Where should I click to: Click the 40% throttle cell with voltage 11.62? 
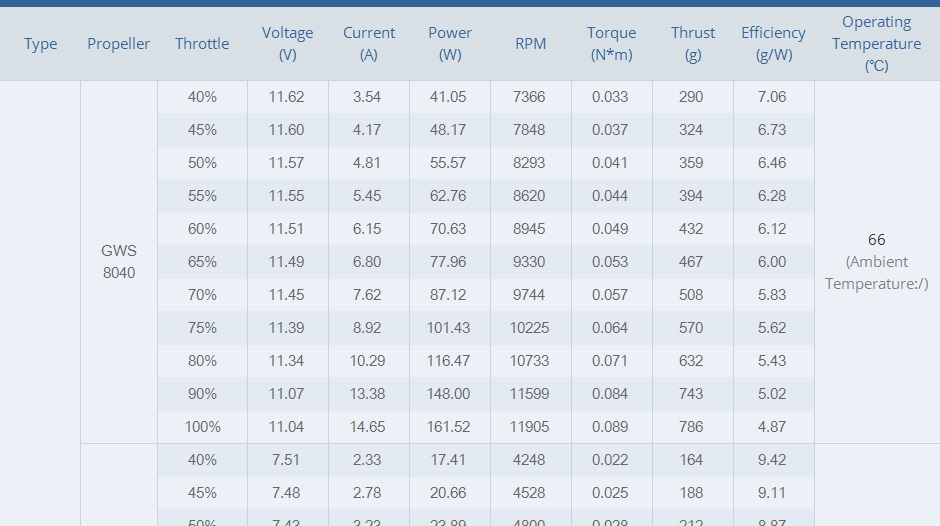click(202, 97)
